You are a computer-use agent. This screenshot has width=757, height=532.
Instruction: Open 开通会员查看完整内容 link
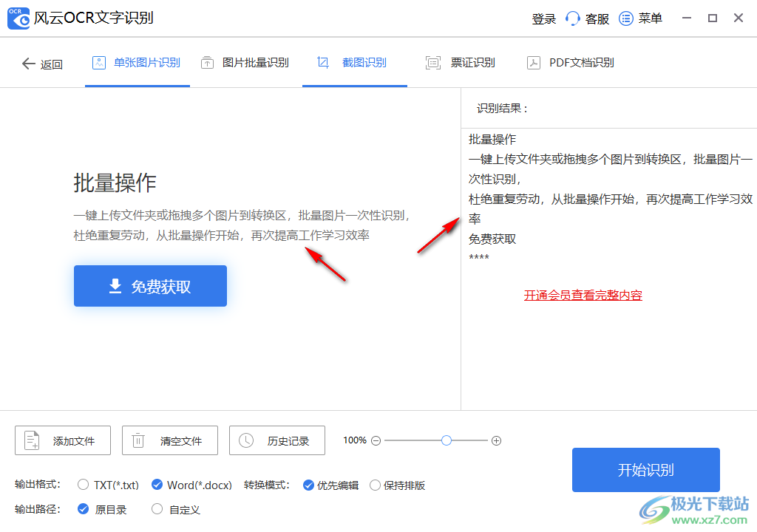click(583, 295)
